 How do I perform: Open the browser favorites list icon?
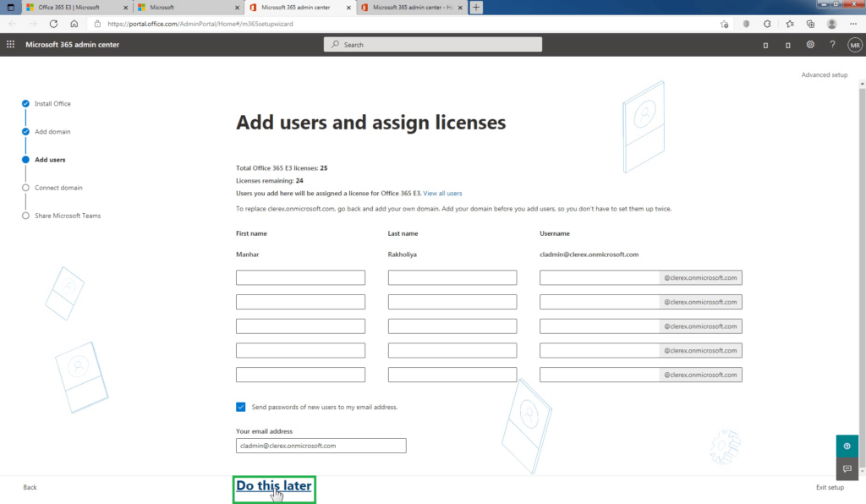pyautogui.click(x=790, y=24)
